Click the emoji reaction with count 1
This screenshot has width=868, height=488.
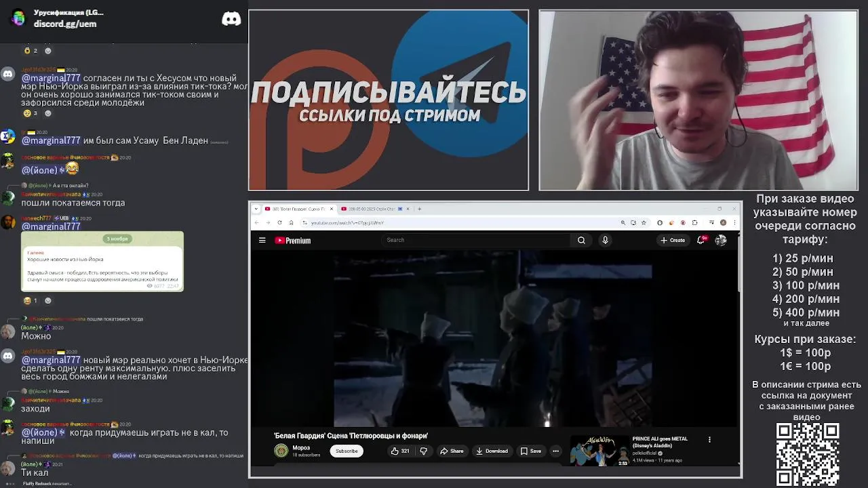click(x=31, y=300)
